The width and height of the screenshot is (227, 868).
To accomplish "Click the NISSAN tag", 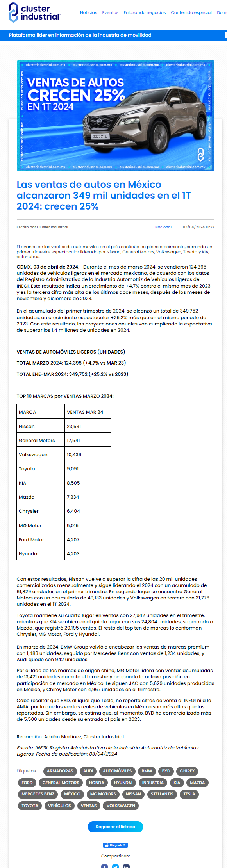I will click(133, 794).
